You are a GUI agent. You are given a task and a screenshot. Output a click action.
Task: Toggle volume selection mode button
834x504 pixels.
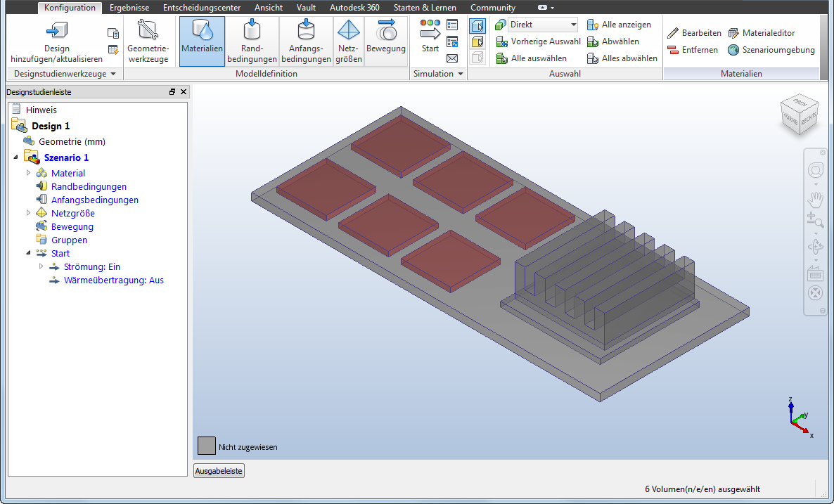point(477,25)
